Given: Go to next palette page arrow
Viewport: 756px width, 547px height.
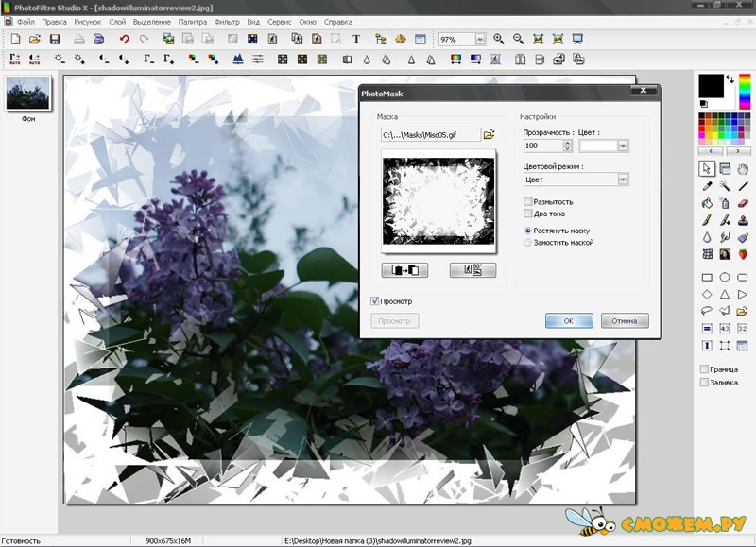Looking at the screenshot, I should point(738,151).
